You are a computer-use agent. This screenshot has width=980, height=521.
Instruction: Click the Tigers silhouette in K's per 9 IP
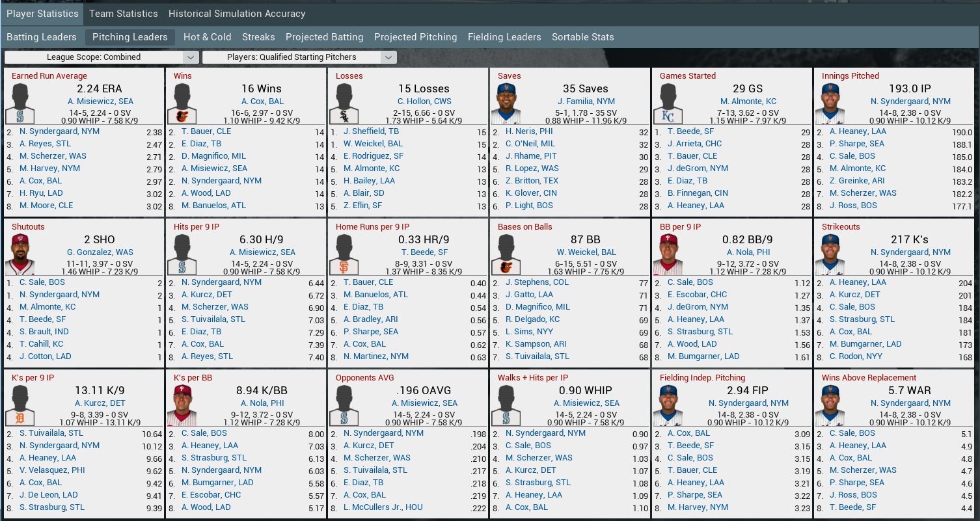tap(21, 406)
